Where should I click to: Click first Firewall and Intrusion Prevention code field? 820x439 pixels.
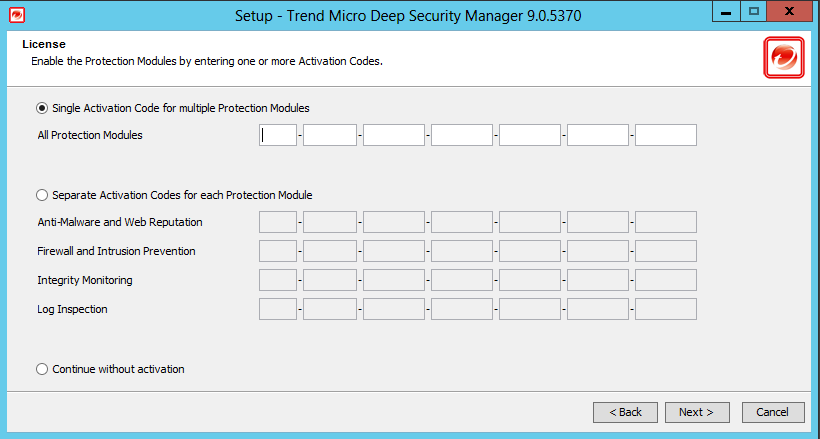click(278, 251)
